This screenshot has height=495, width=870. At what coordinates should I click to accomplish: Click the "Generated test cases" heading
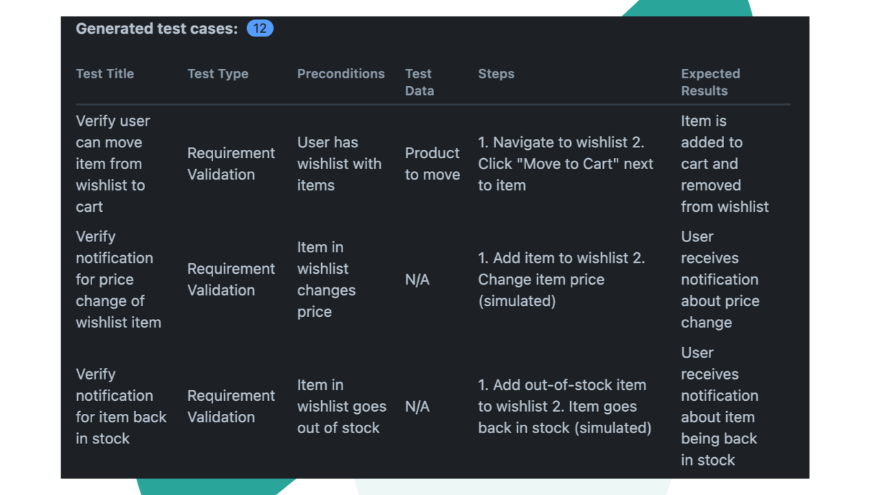coord(157,29)
